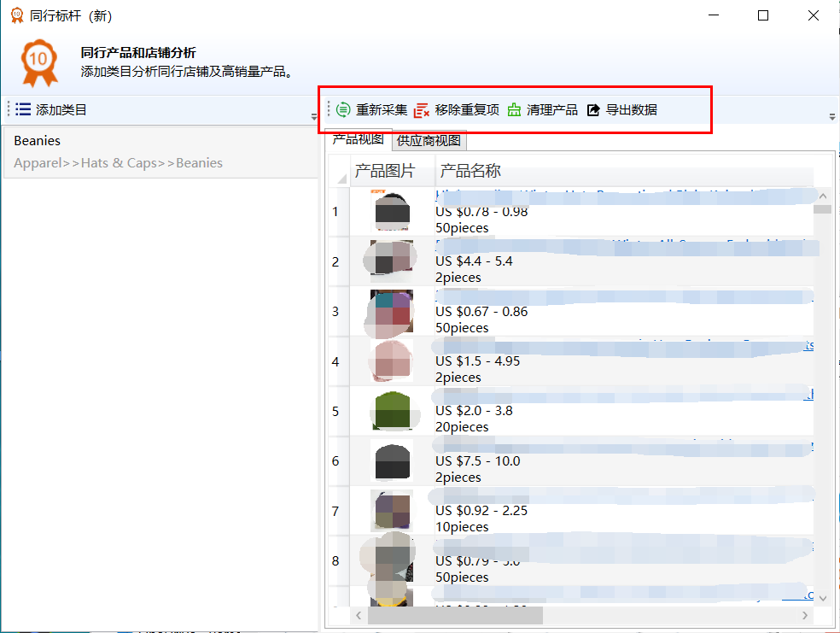
Task: Select row header number 6
Action: (336, 461)
